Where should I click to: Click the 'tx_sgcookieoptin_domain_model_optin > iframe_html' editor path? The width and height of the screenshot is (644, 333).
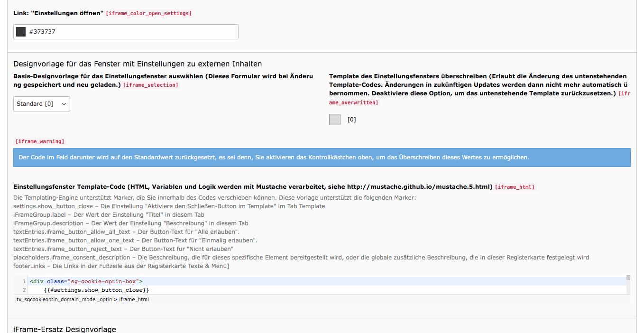point(83,300)
